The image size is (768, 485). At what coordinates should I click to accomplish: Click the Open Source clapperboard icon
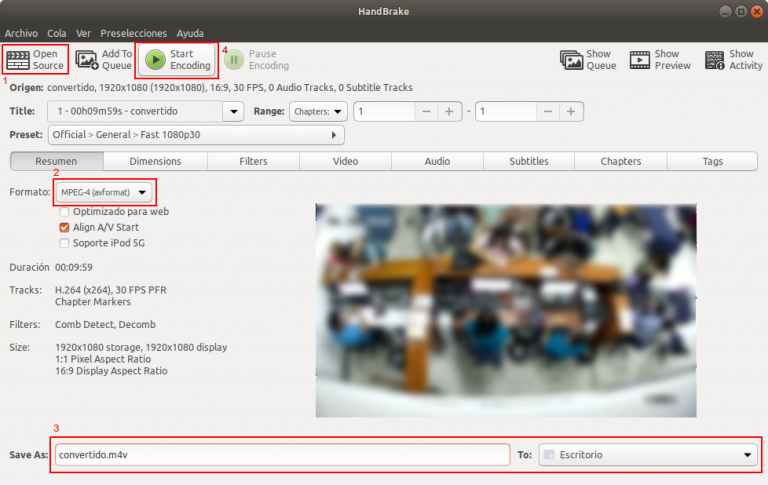coord(18,60)
